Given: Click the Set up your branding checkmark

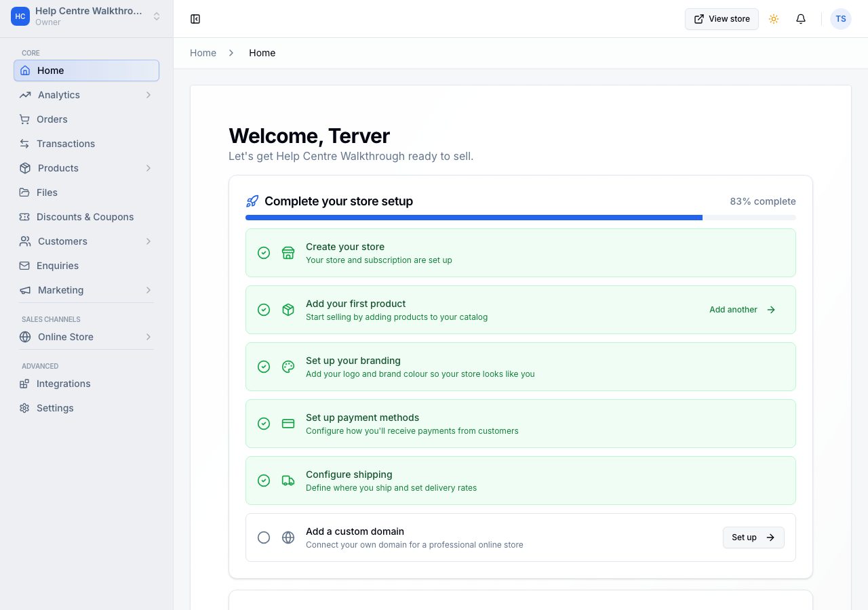Looking at the screenshot, I should point(264,367).
